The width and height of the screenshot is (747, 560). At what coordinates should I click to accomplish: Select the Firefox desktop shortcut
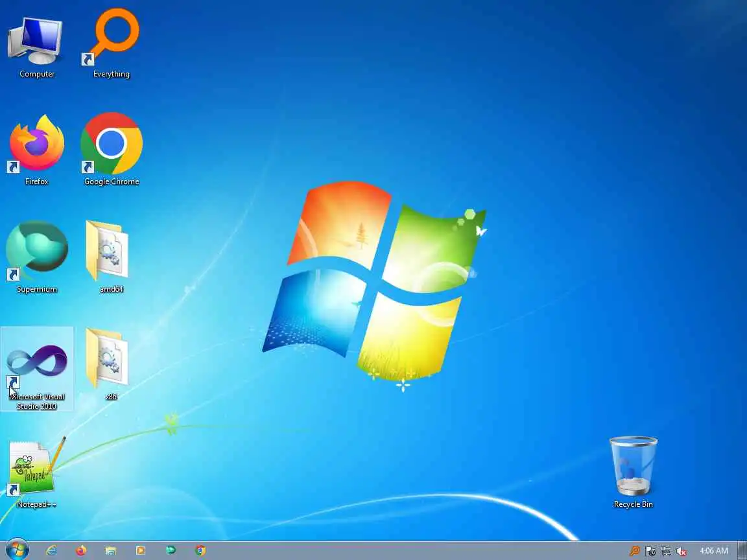coord(37,150)
